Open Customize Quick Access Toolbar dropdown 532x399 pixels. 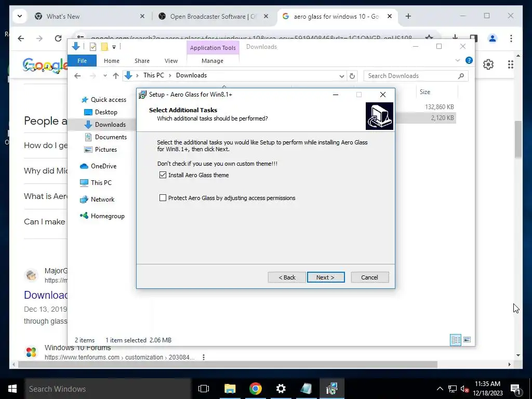pos(114,47)
